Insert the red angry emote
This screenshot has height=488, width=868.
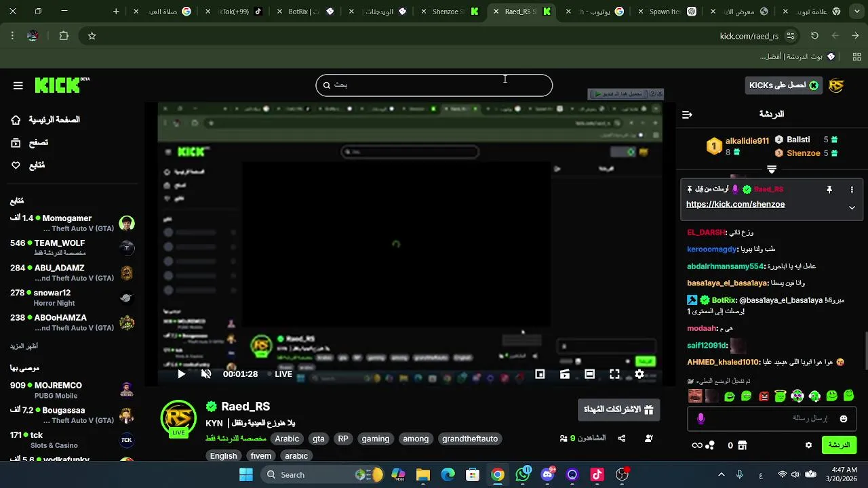click(x=764, y=396)
